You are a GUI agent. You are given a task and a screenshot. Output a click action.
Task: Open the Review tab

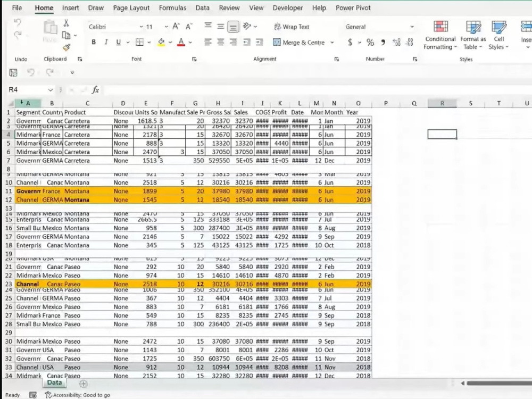(x=229, y=8)
